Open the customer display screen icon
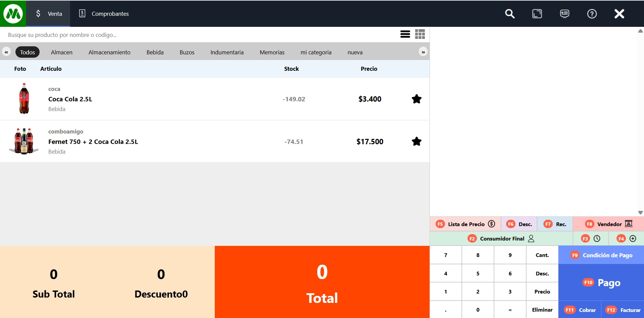The height and width of the screenshot is (318, 644). 564,14
